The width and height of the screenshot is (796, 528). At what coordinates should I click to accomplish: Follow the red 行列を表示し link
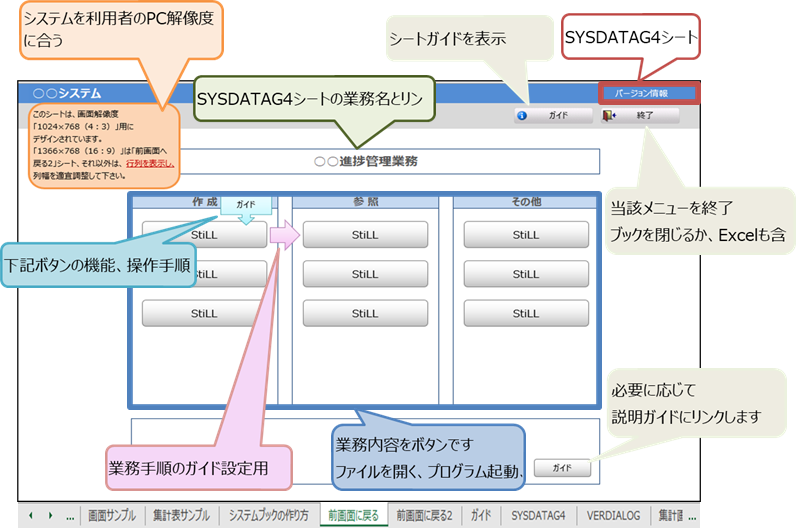[150, 163]
